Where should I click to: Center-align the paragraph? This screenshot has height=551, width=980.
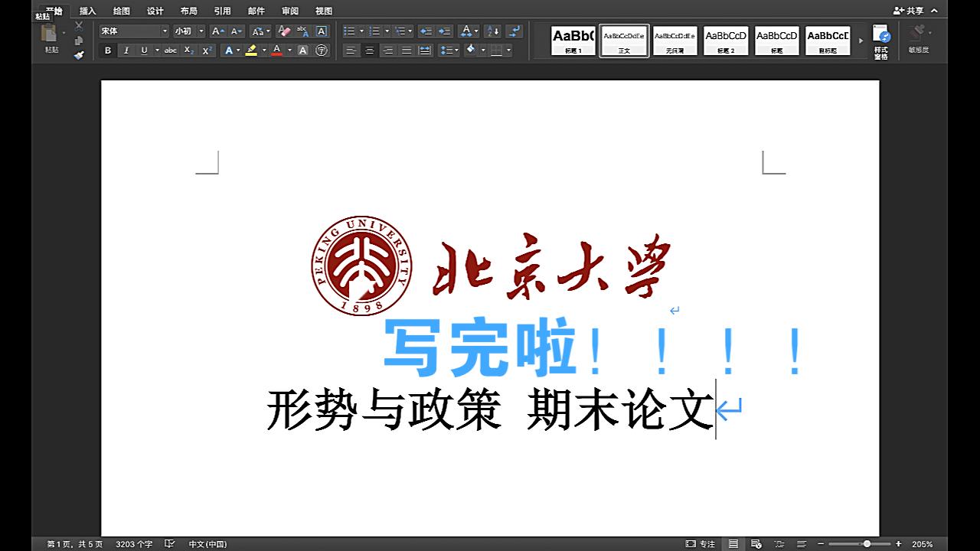tap(369, 51)
